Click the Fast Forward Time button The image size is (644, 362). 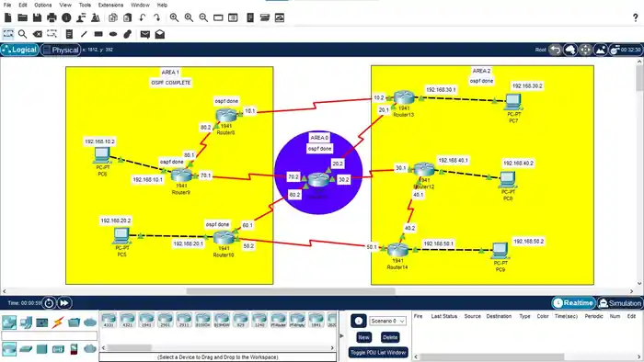click(64, 303)
